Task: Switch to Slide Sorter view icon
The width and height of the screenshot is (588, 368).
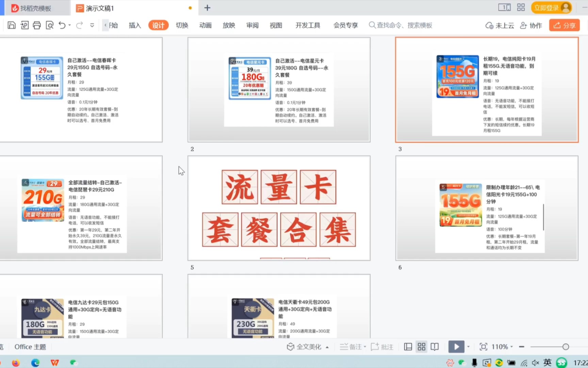Action: click(422, 347)
